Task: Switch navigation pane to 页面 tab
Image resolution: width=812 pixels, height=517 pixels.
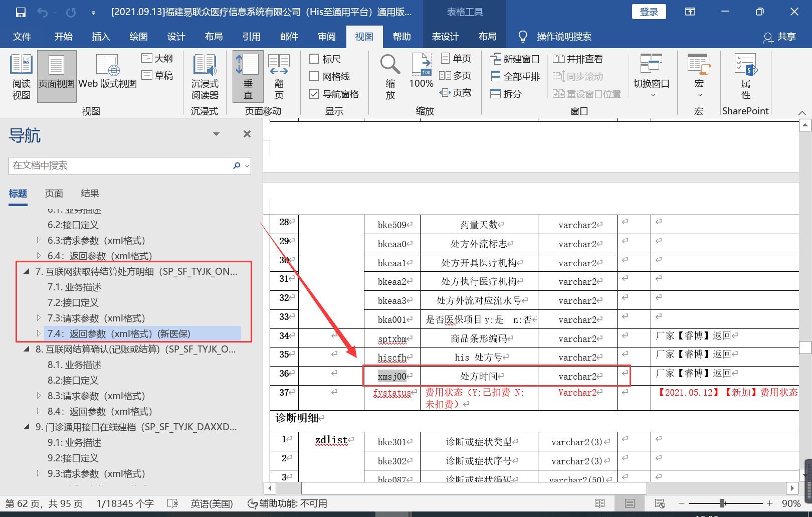Action: tap(54, 194)
